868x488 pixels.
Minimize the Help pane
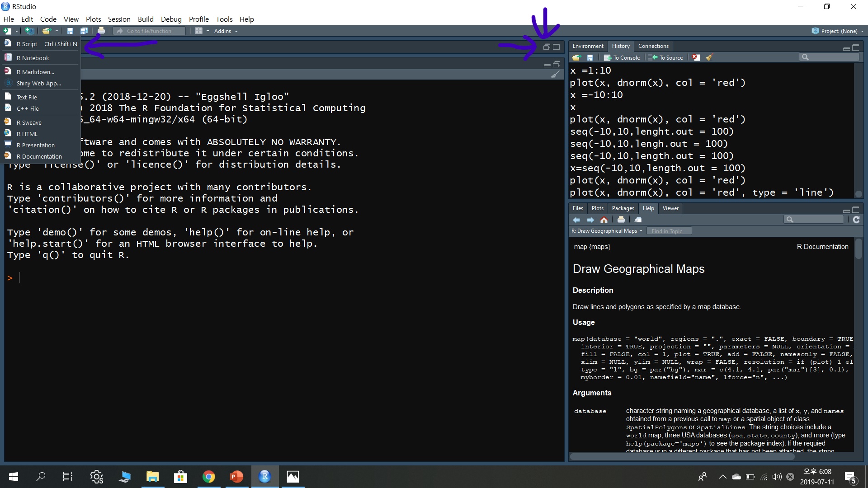tap(846, 210)
